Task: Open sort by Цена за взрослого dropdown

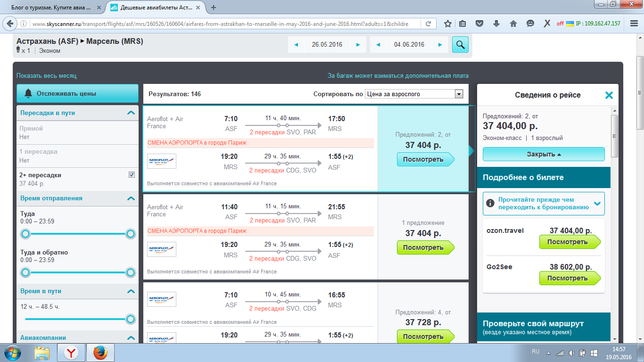Action: (x=414, y=94)
